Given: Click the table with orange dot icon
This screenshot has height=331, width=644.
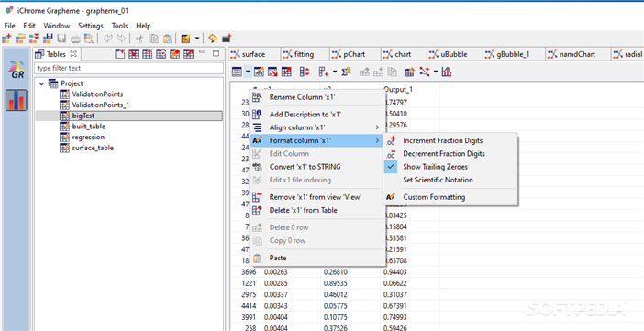Looking at the screenshot, I should point(174,54).
